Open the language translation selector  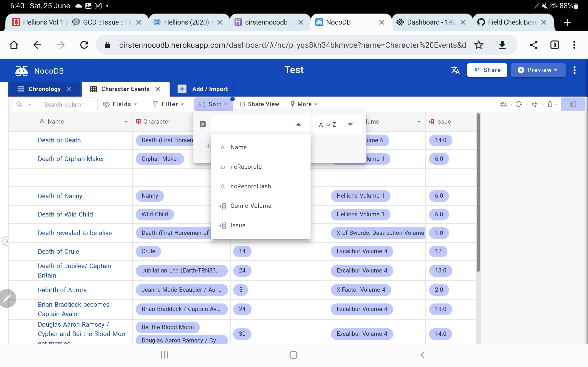tap(455, 70)
